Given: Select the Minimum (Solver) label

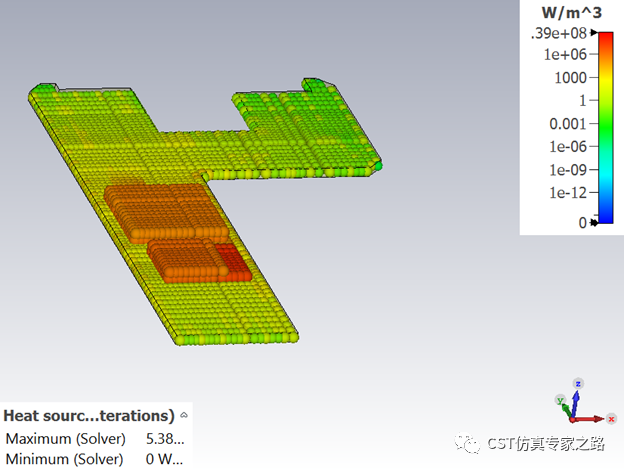Looking at the screenshot, I should click(x=64, y=459).
